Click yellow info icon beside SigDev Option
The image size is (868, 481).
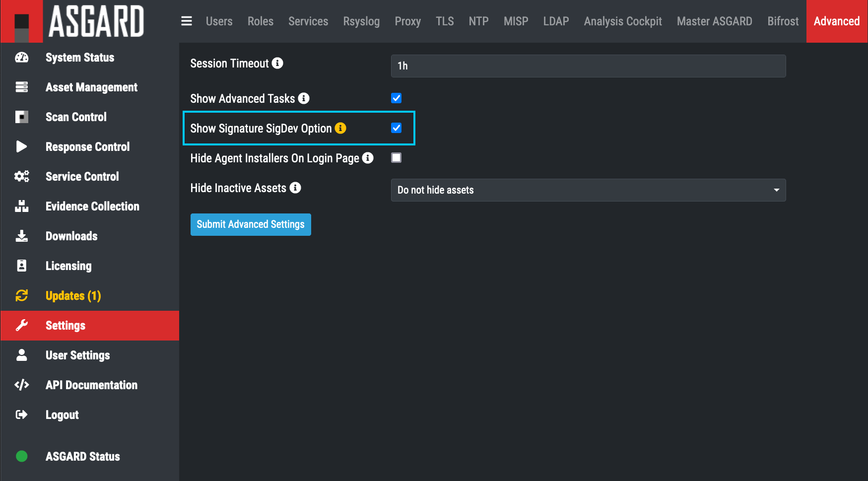[340, 128]
